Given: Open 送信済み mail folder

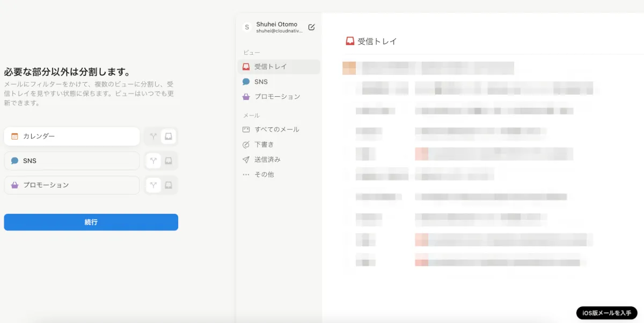Looking at the screenshot, I should click(267, 160).
